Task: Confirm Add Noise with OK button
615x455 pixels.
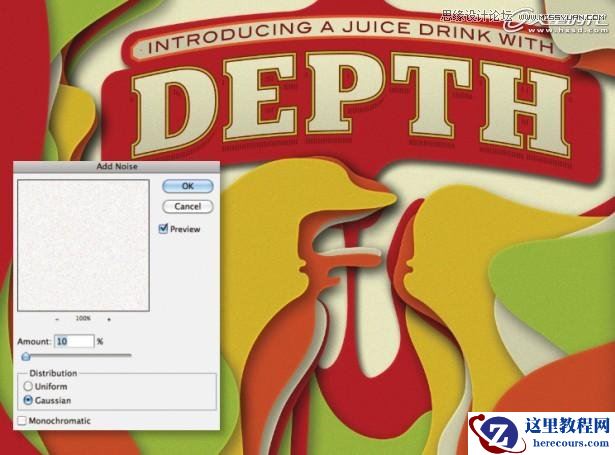Action: tap(188, 186)
